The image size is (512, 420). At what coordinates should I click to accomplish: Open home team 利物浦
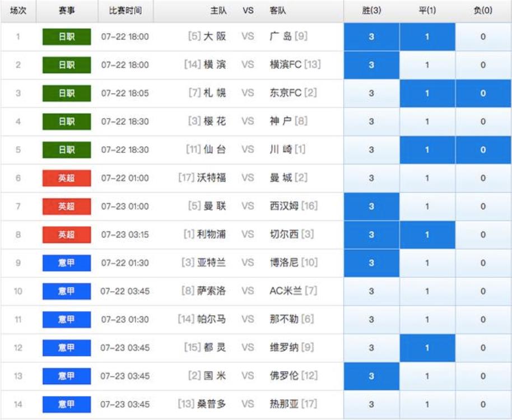coord(212,234)
